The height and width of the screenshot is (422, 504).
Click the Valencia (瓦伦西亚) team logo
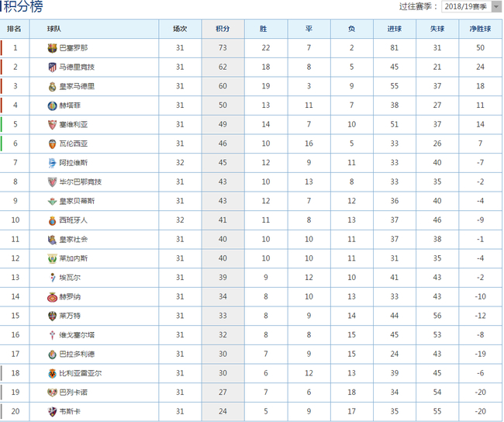[53, 144]
